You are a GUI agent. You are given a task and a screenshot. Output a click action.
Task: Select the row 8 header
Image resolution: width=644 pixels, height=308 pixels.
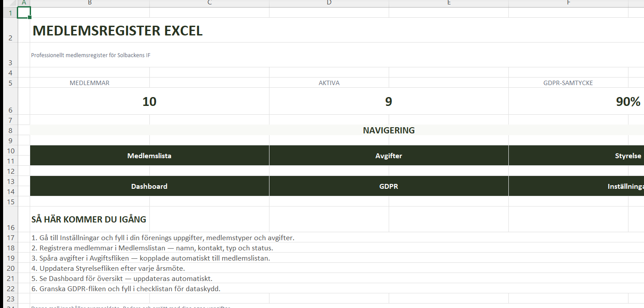click(x=10, y=130)
